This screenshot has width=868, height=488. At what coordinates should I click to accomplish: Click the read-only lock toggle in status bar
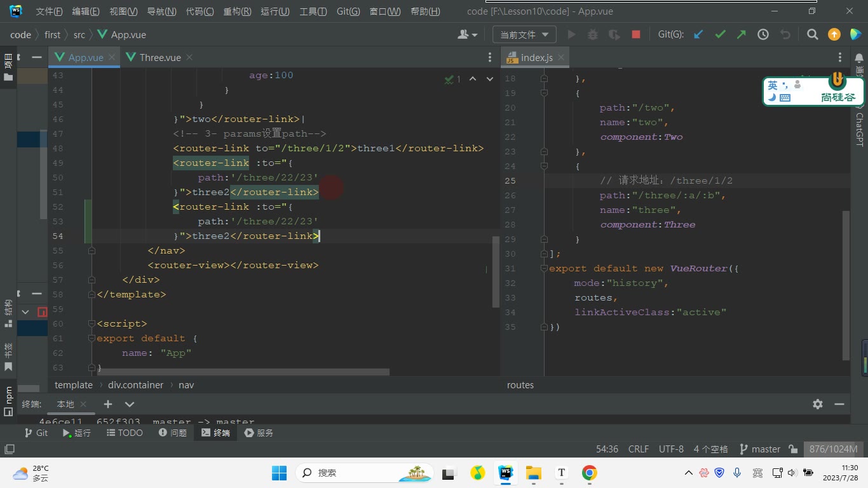[793, 449]
